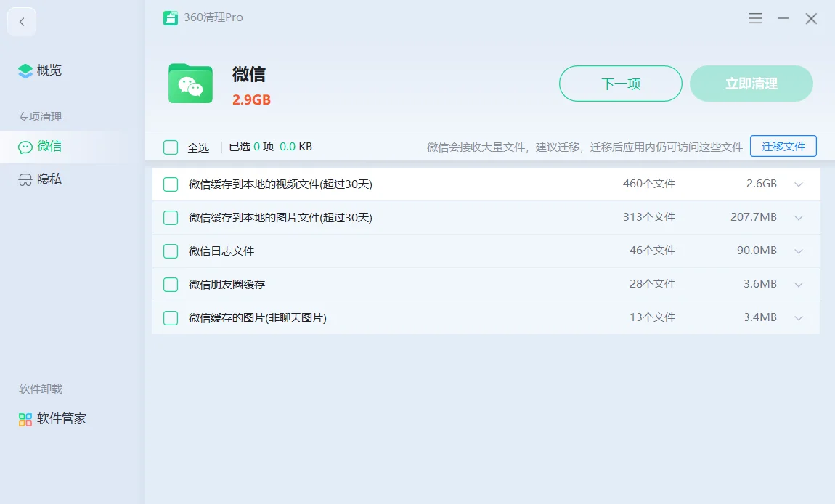Viewport: 835px width, 504px height.
Task: Open the hamburger menu icon
Action: coord(755,19)
